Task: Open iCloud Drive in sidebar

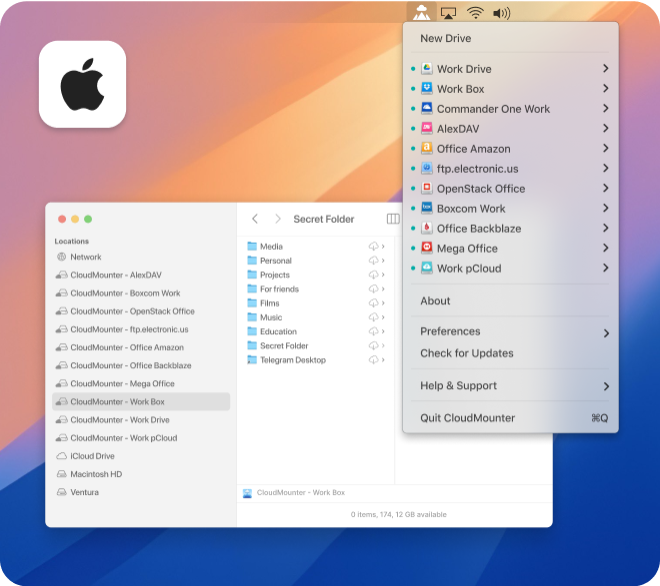Action: (x=141, y=456)
